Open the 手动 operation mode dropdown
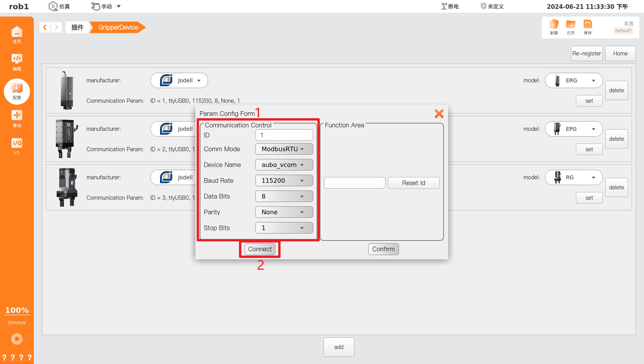Image resolution: width=644 pixels, height=364 pixels. point(105,6)
